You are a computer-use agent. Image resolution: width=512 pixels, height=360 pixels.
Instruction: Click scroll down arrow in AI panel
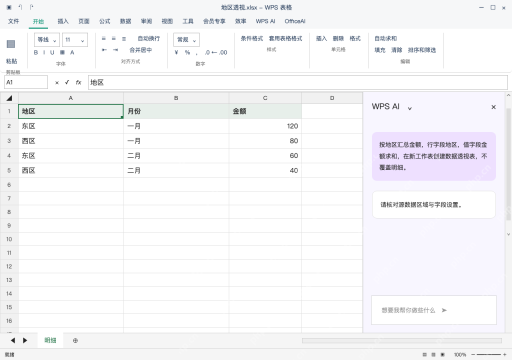tap(509, 234)
